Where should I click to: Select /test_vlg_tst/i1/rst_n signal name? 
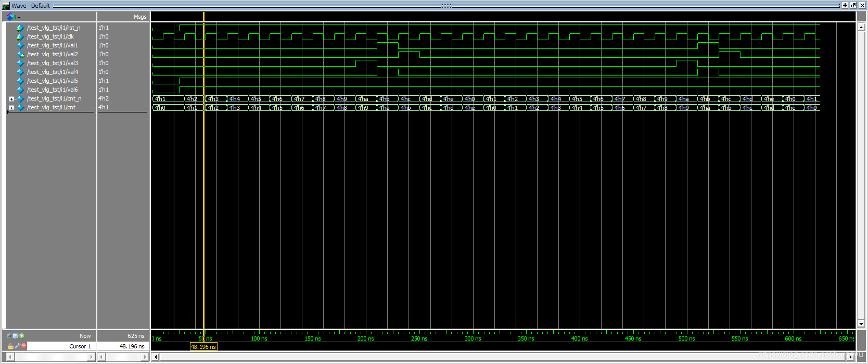54,28
